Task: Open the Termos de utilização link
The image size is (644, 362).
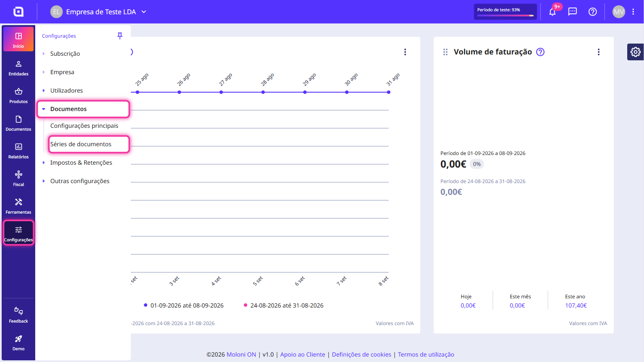Action: [426, 354]
